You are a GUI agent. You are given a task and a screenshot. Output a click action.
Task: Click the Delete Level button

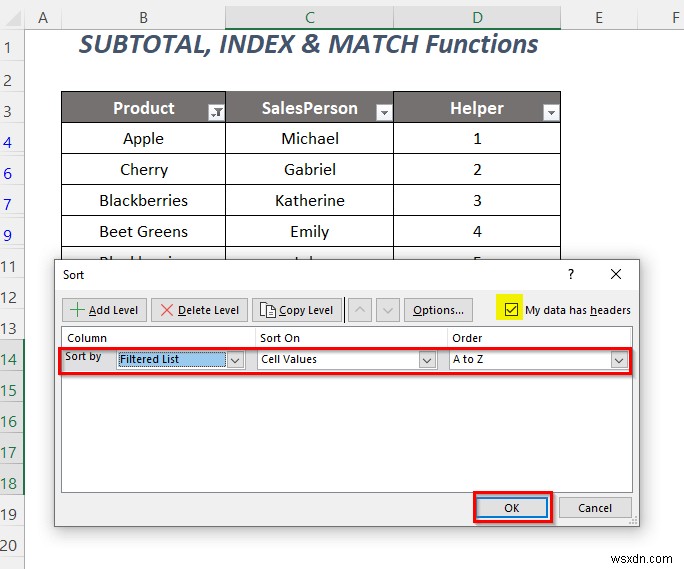coord(199,310)
